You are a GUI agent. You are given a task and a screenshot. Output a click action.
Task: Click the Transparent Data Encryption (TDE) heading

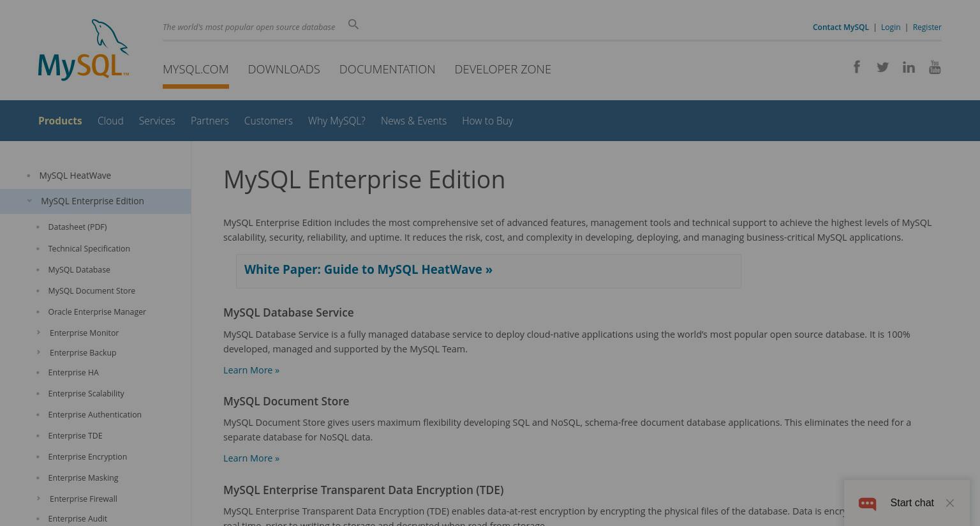click(x=363, y=490)
